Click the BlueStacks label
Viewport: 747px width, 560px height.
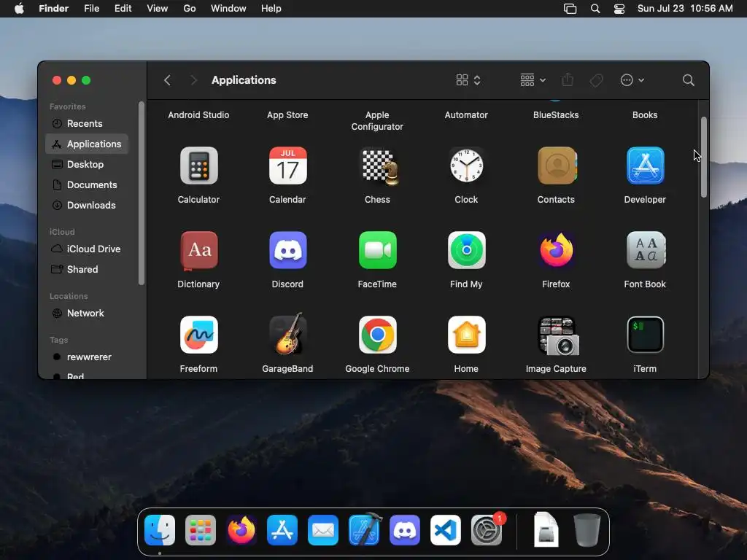point(556,114)
